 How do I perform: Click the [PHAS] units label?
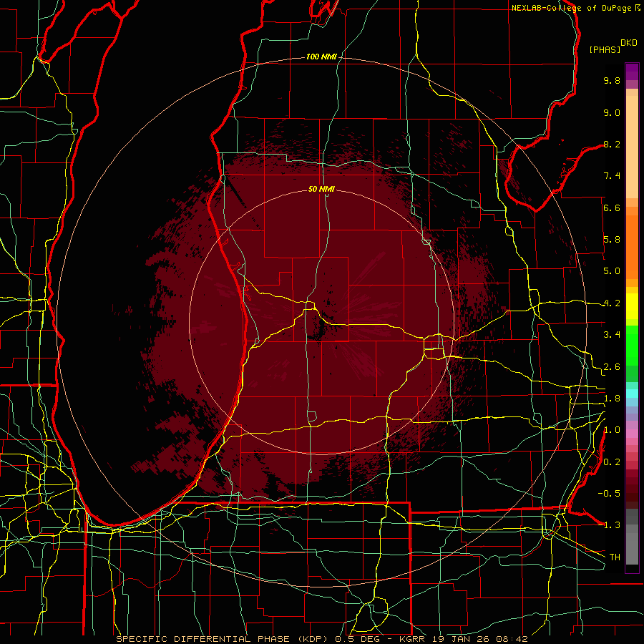(x=605, y=49)
